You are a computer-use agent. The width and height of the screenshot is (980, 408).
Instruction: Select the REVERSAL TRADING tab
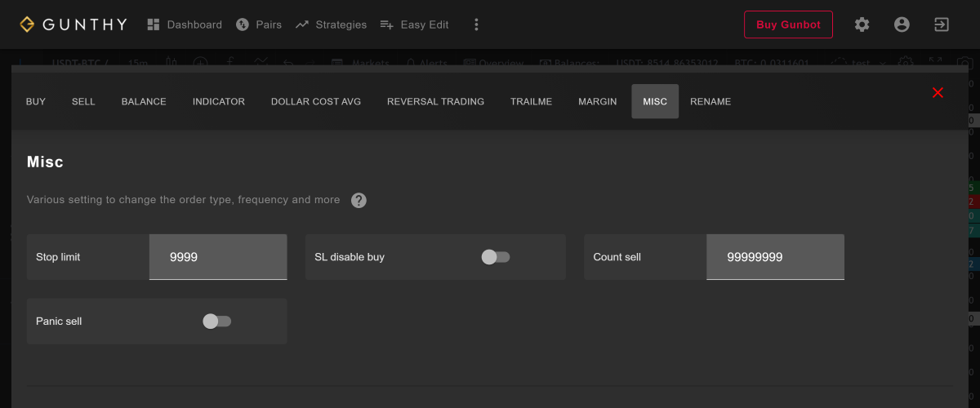click(x=435, y=102)
